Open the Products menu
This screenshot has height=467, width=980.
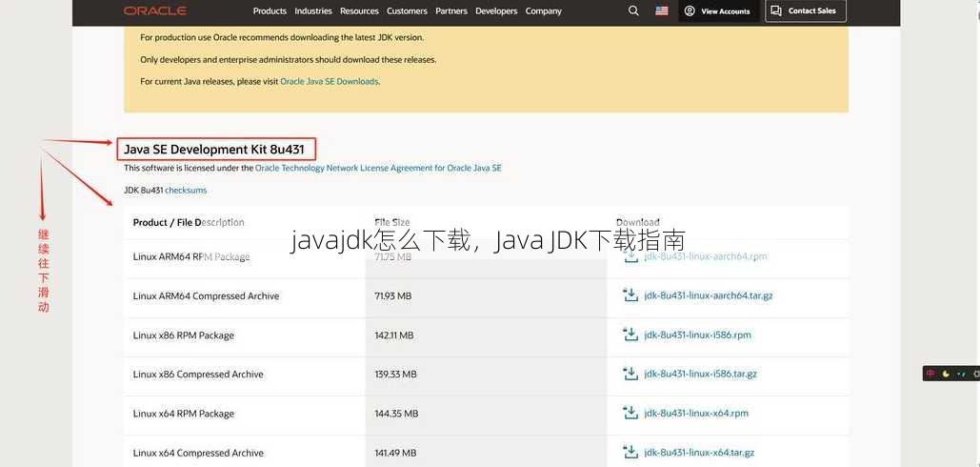[x=270, y=11]
